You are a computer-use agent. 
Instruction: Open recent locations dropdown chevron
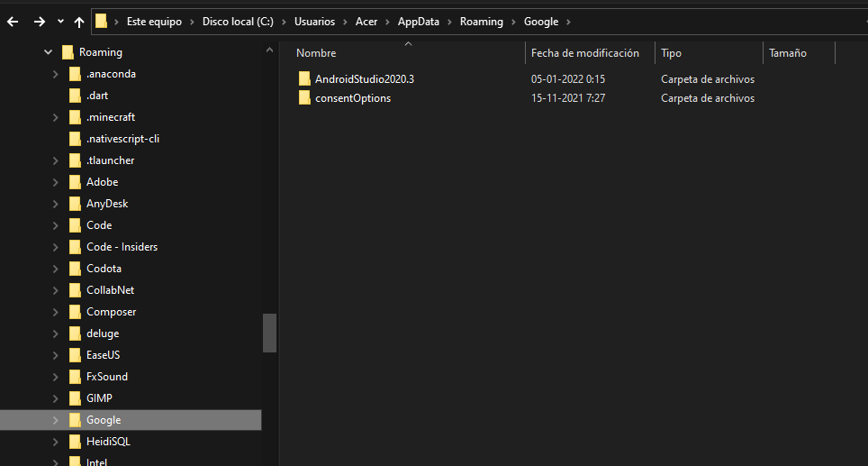coord(60,22)
